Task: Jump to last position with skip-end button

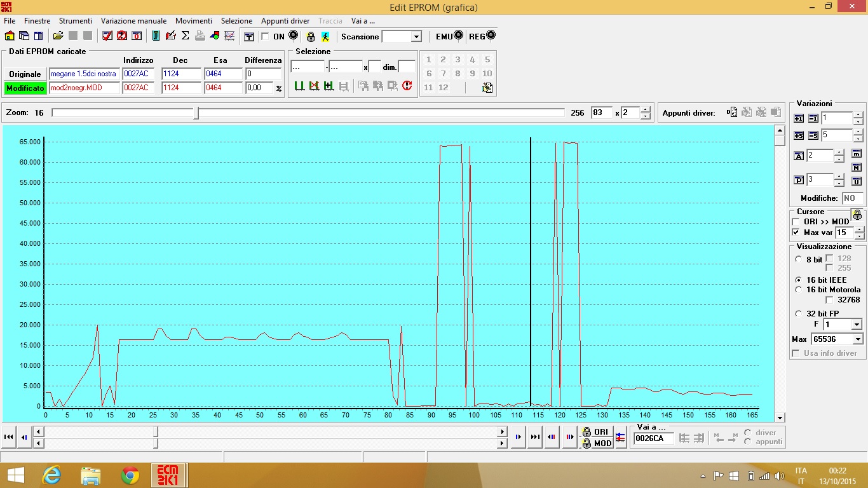Action: point(535,437)
